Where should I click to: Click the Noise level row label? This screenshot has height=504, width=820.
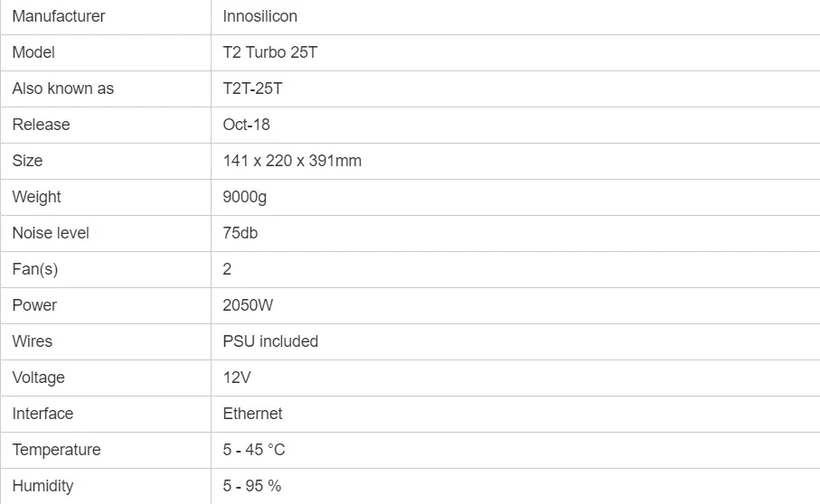point(51,232)
